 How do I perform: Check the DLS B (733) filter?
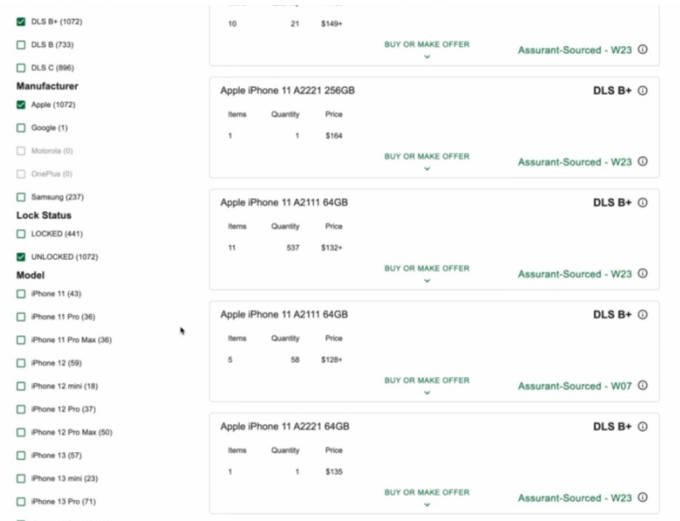click(22, 45)
